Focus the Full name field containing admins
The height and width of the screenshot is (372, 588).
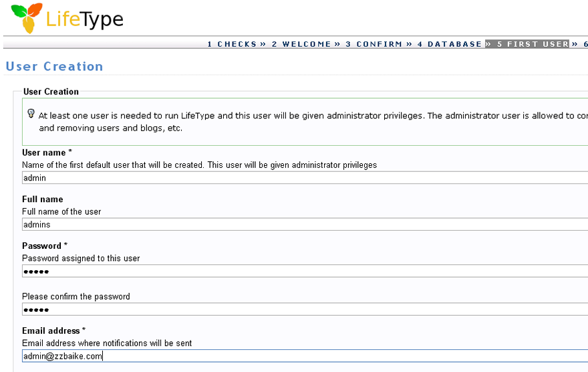[x=305, y=225]
